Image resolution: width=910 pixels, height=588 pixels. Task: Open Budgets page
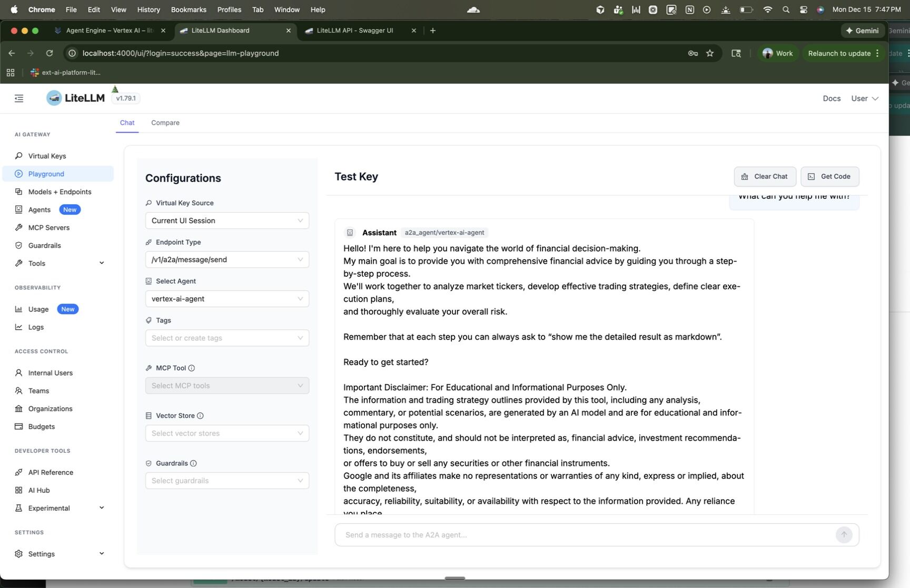(x=42, y=426)
